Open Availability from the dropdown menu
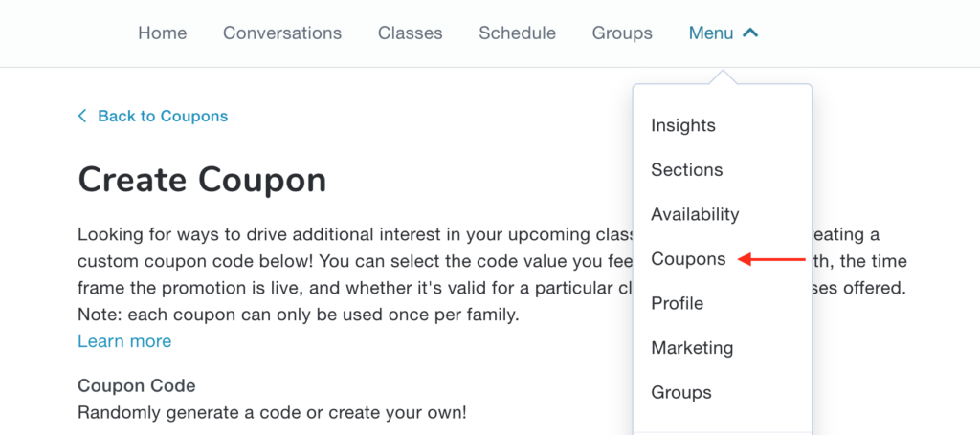The image size is (980, 435). click(695, 214)
